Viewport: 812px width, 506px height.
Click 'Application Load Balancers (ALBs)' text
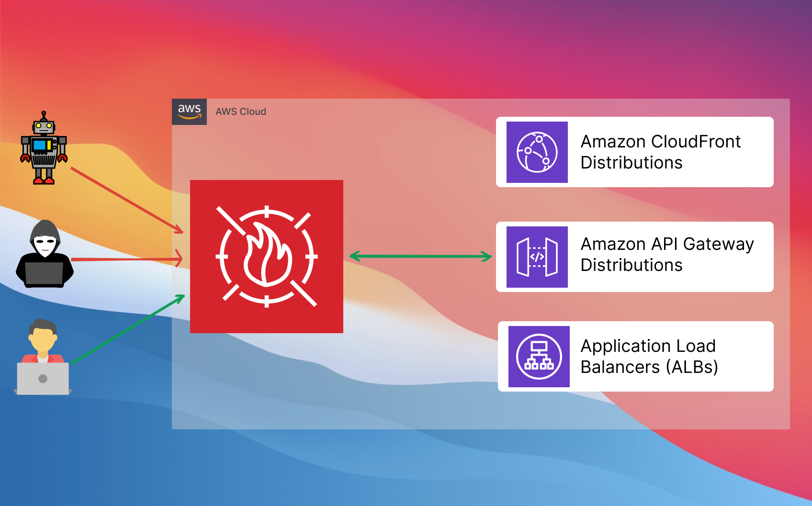[649, 357]
